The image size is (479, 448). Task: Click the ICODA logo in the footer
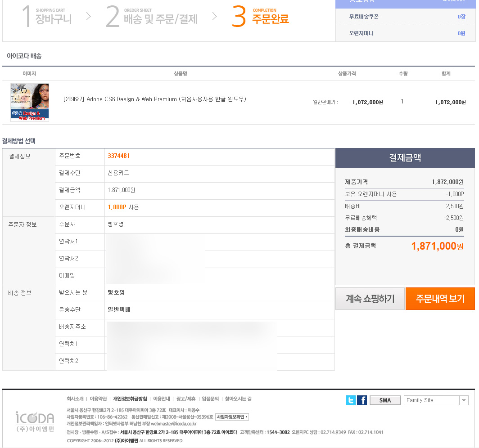[x=35, y=421]
